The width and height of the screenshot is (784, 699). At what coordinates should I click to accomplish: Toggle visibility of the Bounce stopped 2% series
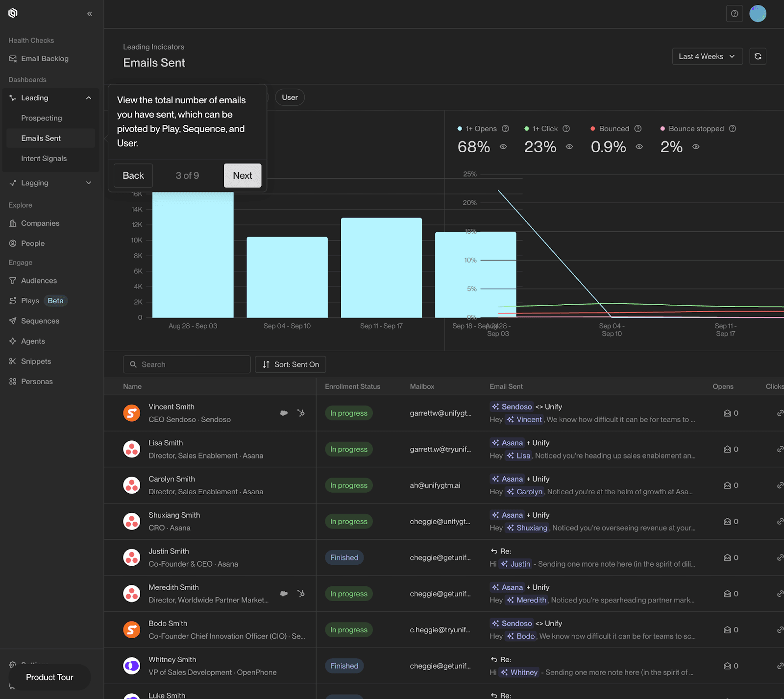(x=696, y=146)
